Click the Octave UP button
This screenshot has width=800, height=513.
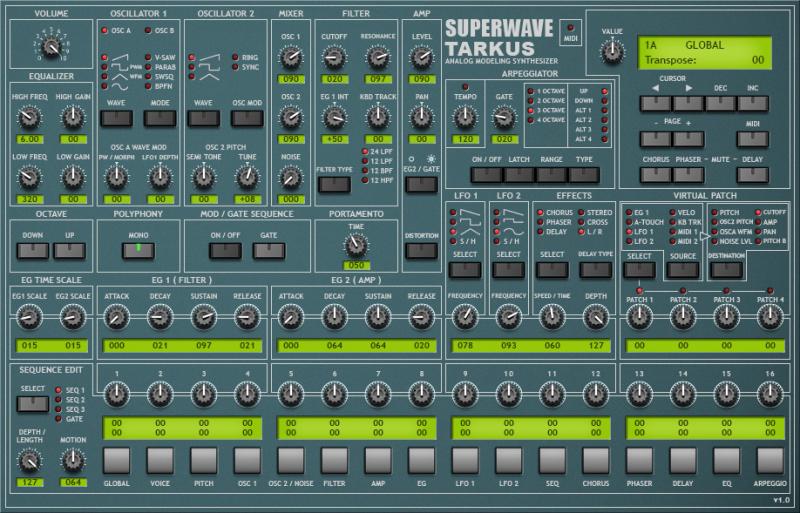(x=69, y=251)
